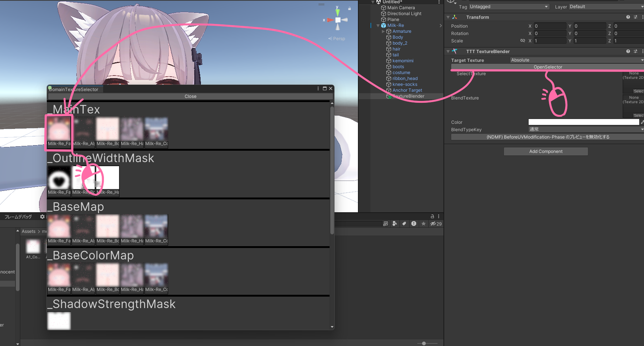644x346 pixels.
Task: Click the Transform component icon
Action: [455, 17]
